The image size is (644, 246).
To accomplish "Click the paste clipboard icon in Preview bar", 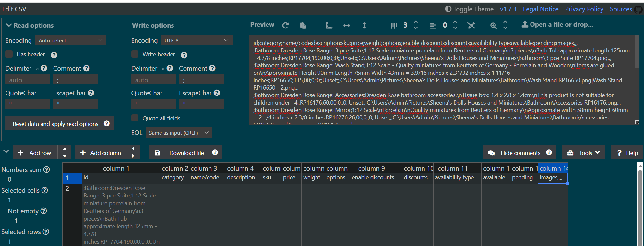I will pyautogui.click(x=303, y=25).
